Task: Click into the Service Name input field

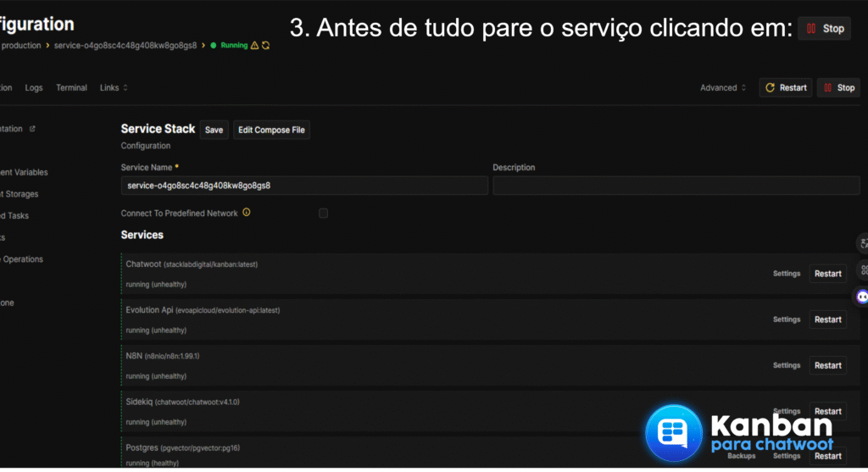Action: pyautogui.click(x=304, y=186)
